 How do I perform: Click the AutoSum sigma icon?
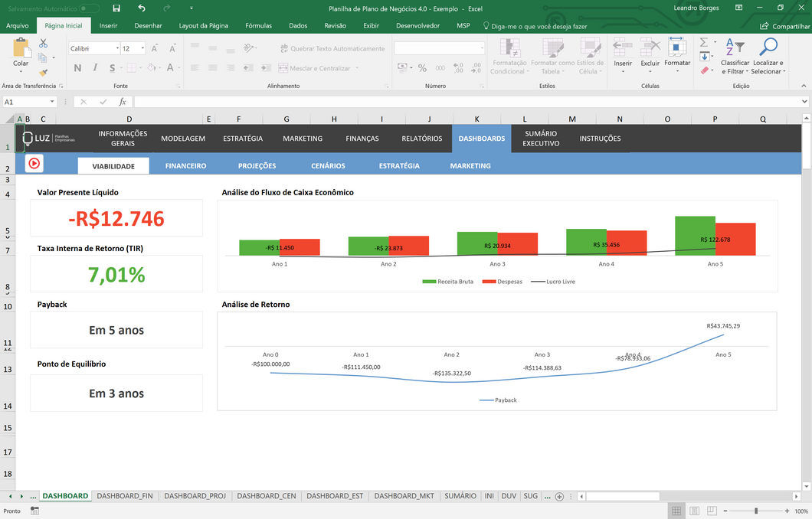pos(704,43)
